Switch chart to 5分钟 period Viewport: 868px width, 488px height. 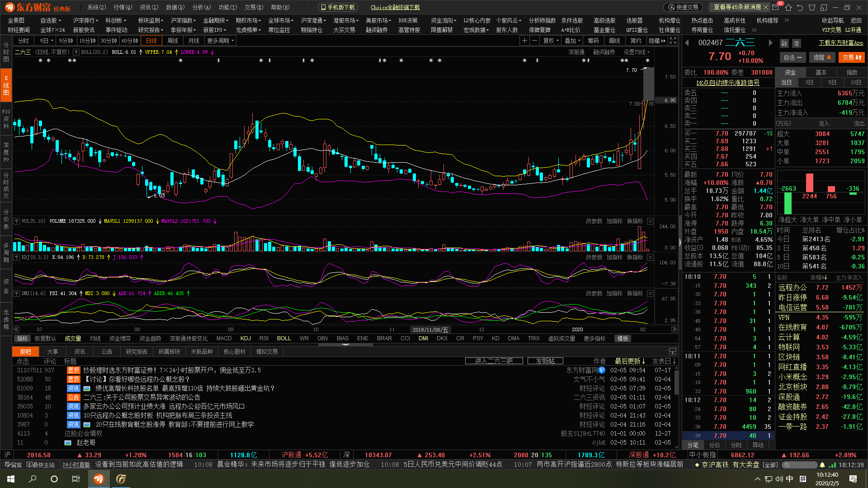click(66, 41)
